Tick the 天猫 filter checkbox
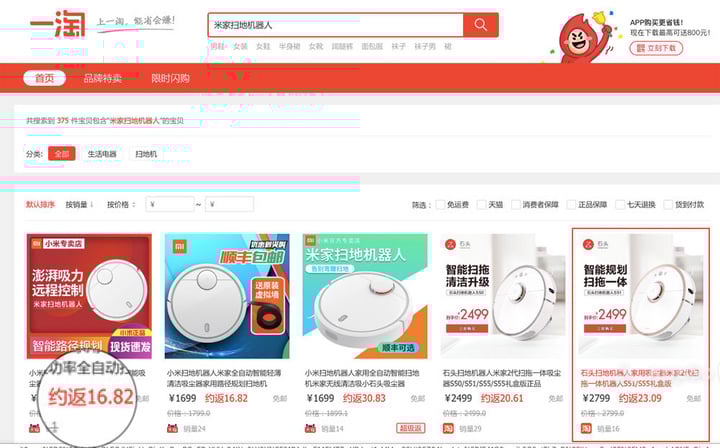720x448 pixels. (481, 205)
